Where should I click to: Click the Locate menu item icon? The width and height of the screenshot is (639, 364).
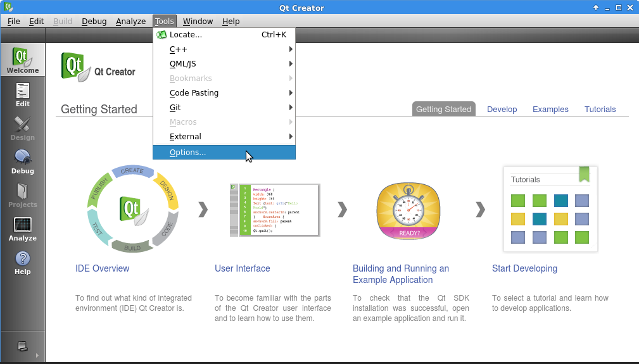[x=161, y=35]
